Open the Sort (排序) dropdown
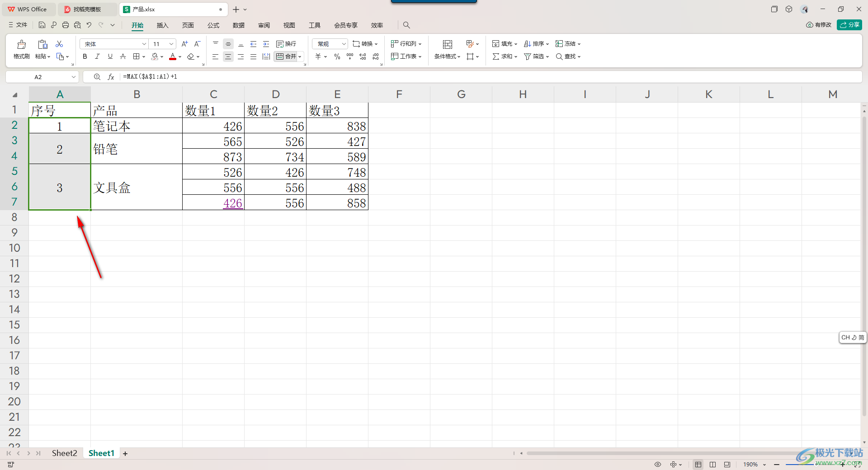Image resolution: width=868 pixels, height=470 pixels. pyautogui.click(x=536, y=44)
